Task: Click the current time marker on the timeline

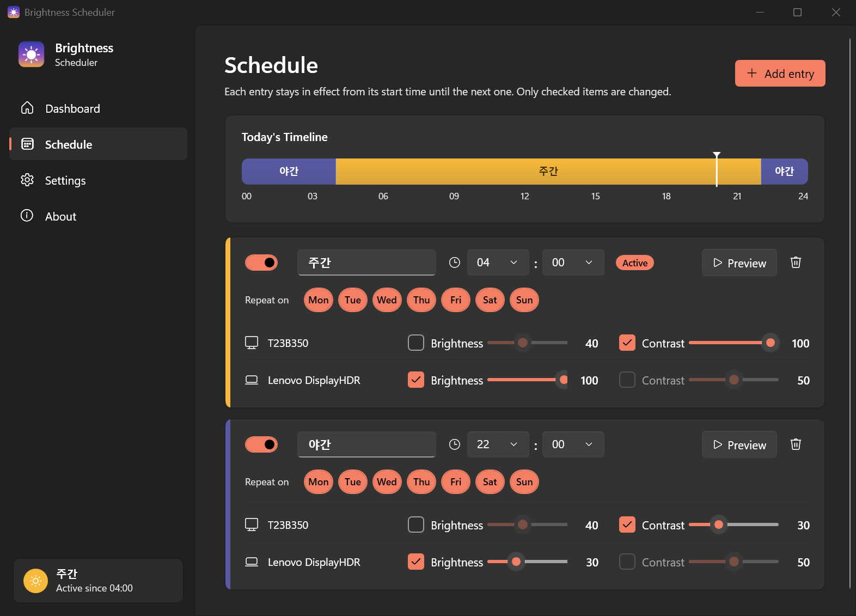Action: click(x=717, y=169)
